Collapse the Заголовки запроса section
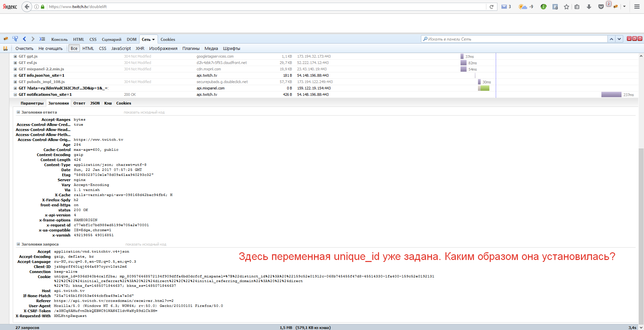The height and width of the screenshot is (330, 644). point(18,245)
